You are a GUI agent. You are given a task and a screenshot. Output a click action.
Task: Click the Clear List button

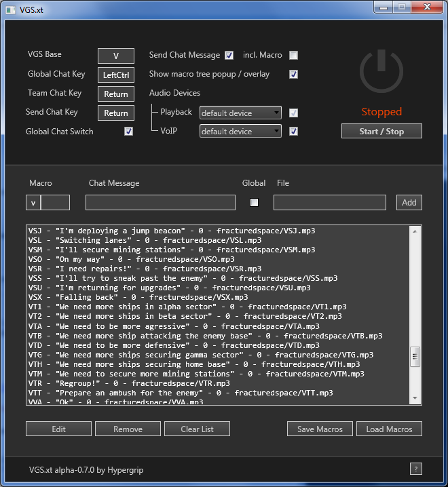197,429
